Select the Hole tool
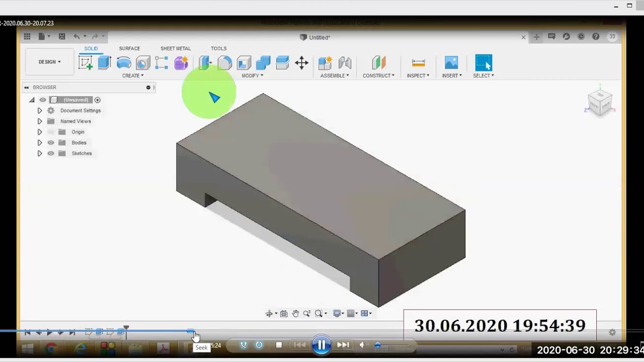 point(143,63)
